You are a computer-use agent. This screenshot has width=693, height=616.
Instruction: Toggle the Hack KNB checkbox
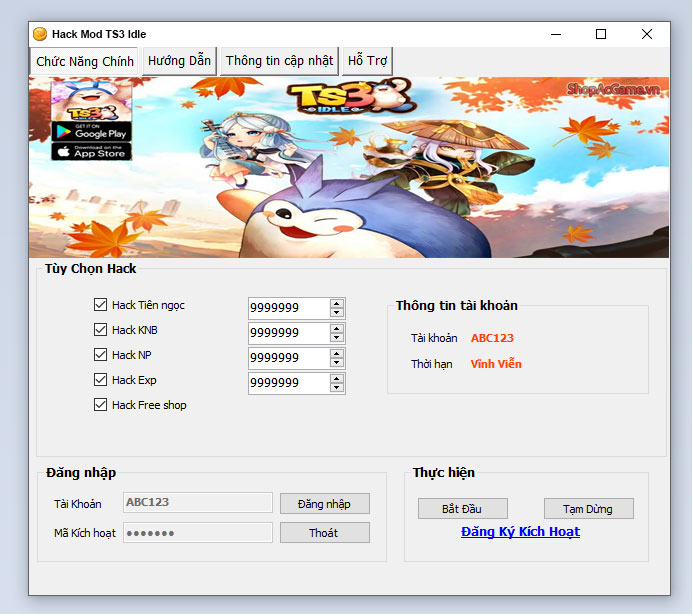coord(100,330)
